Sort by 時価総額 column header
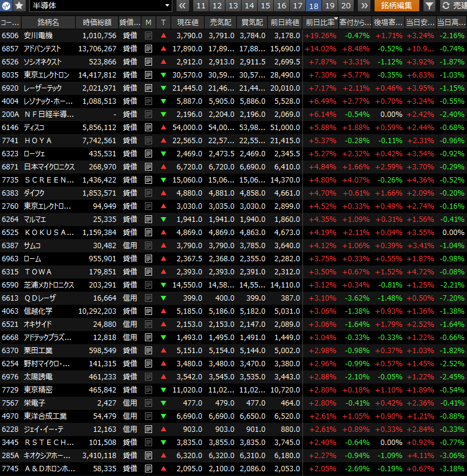This screenshot has height=476, width=467. tap(97, 22)
